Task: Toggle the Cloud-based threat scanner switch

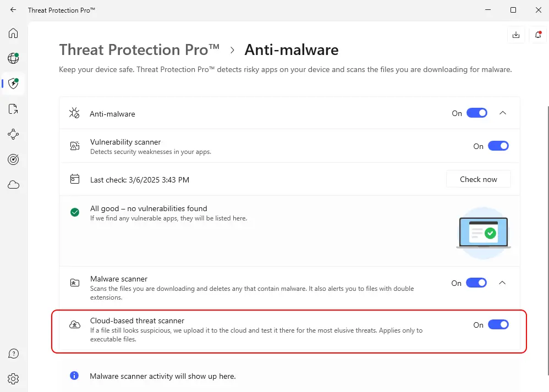Action: pos(498,325)
